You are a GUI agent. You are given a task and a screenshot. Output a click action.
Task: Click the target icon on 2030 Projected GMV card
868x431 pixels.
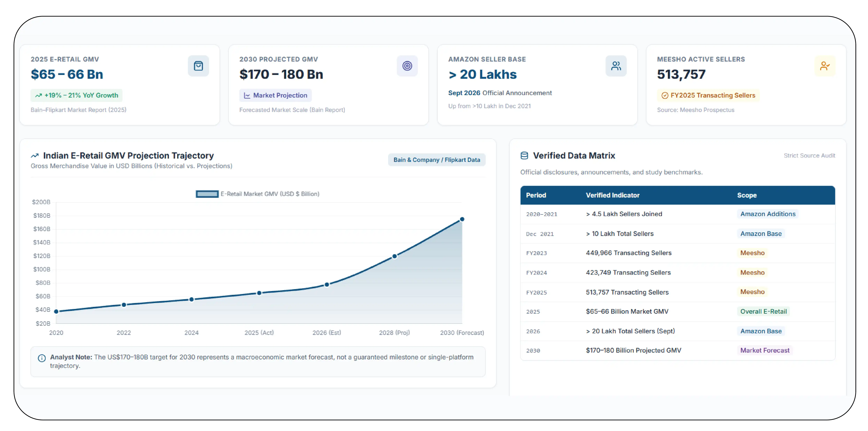[407, 66]
